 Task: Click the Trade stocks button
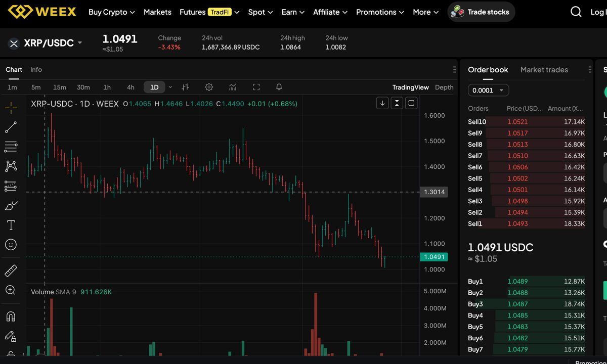(481, 12)
